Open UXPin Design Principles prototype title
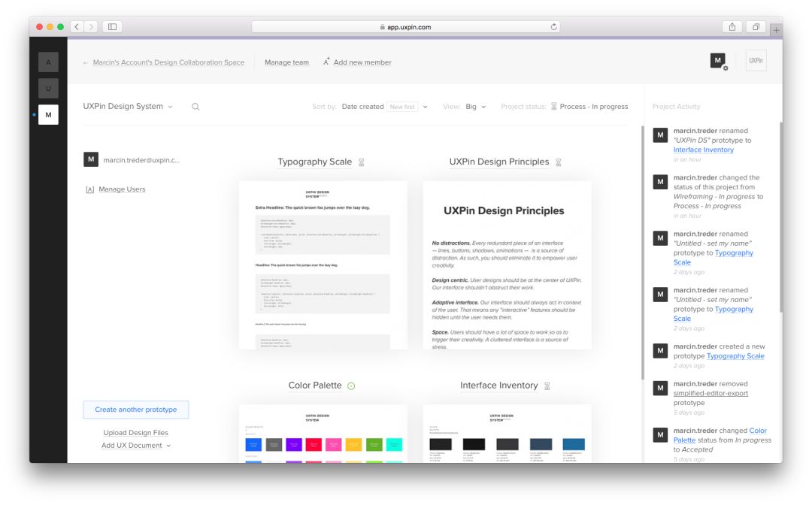This screenshot has width=812, height=505. coord(499,162)
